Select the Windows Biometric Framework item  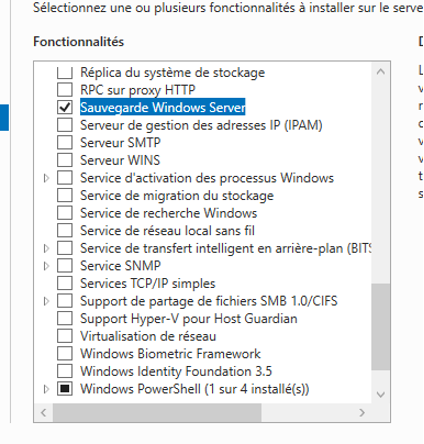170,354
